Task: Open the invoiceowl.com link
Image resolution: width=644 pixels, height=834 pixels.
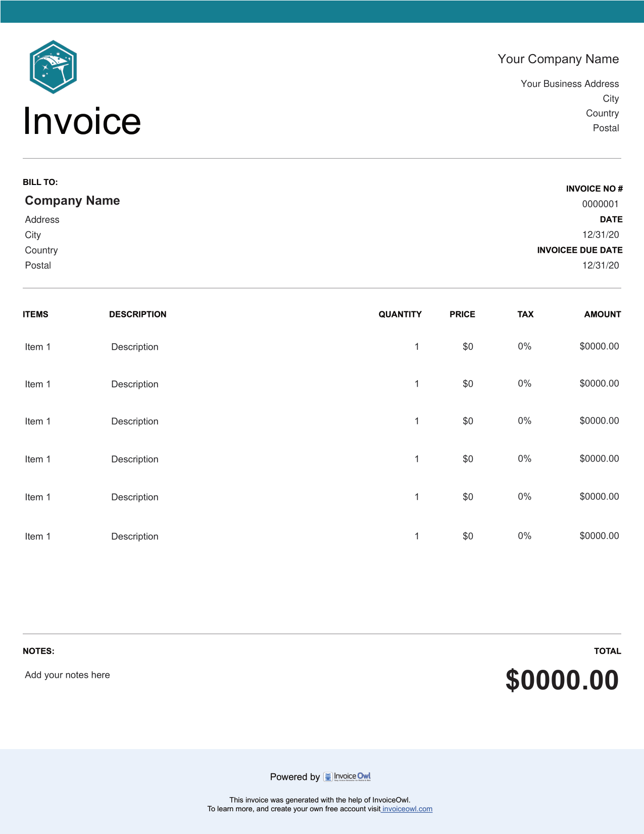Action: [407, 809]
